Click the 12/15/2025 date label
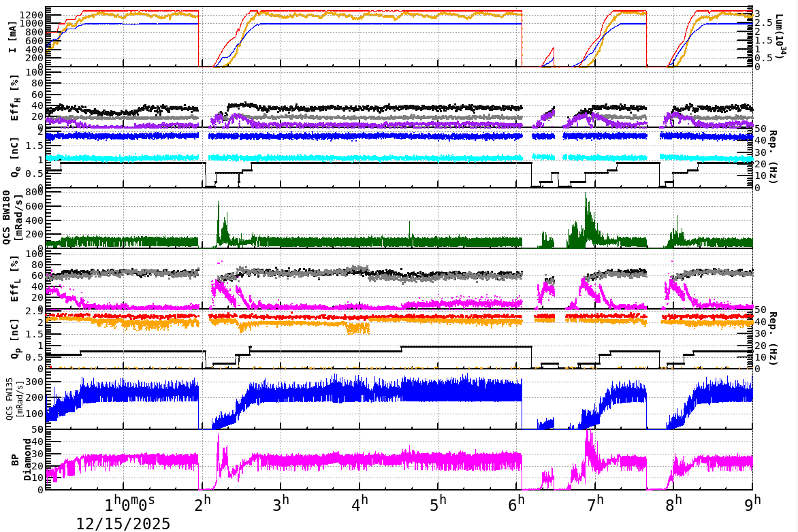The height and width of the screenshot is (532, 798). click(x=123, y=524)
